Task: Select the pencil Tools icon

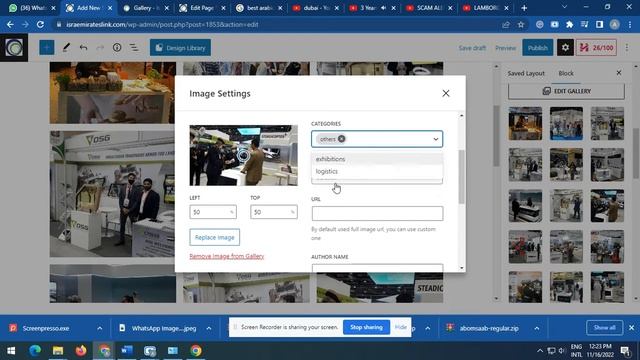Action: 66,48
